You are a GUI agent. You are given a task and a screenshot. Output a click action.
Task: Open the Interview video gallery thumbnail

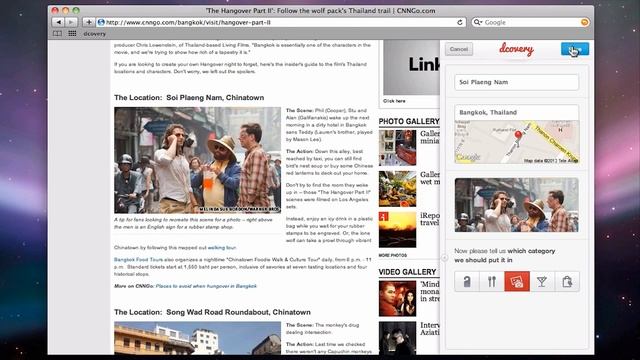398,338
